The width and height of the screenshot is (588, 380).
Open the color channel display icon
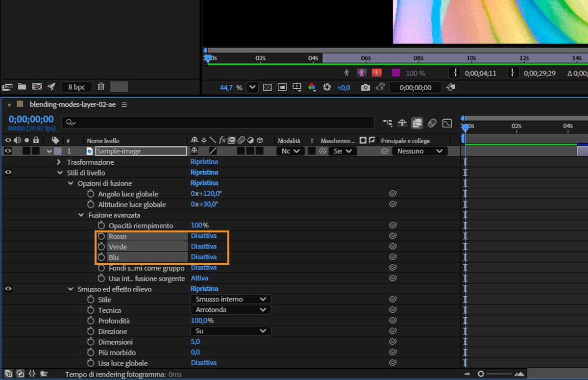point(312,87)
